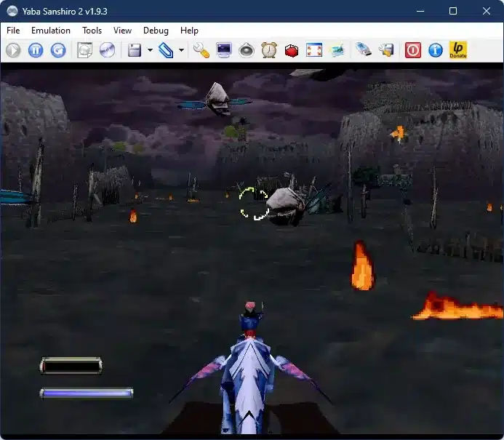The height and width of the screenshot is (440, 504).
Task: Open settings with the wrench icon
Action: pos(201,50)
